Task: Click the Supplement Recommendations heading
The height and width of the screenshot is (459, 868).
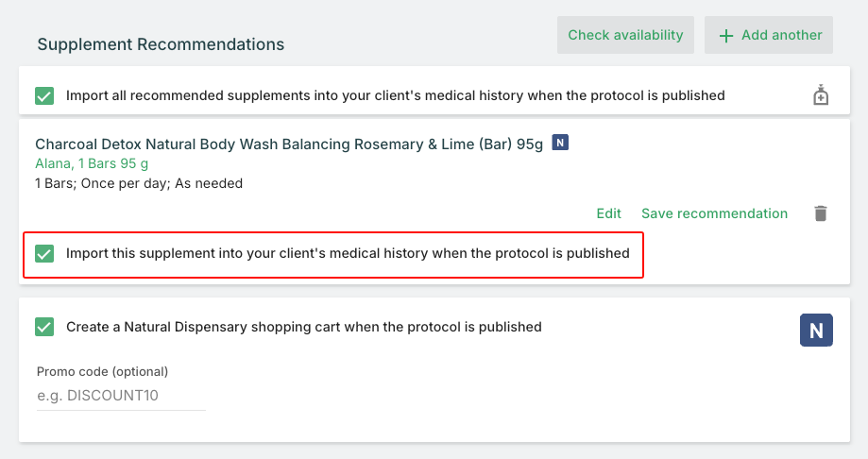Action: pos(161,44)
